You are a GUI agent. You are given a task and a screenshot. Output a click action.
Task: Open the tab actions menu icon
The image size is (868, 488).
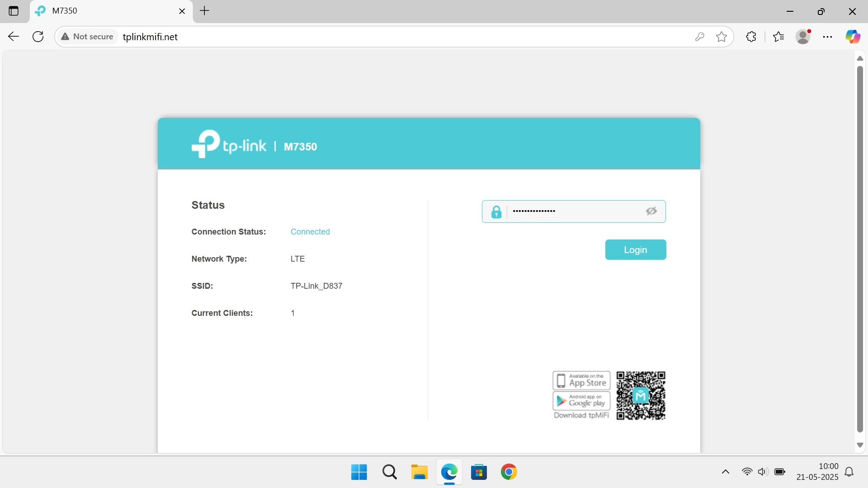click(14, 11)
